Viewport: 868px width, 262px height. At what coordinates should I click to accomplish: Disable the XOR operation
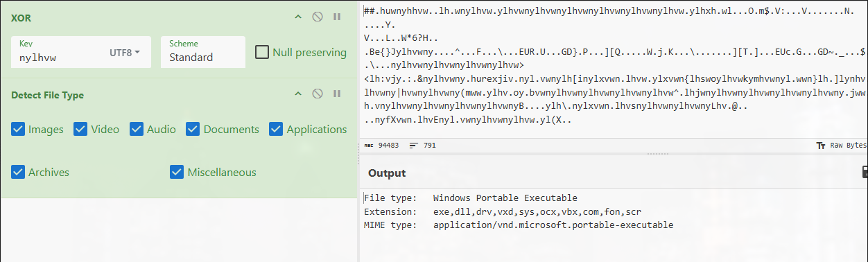[318, 17]
